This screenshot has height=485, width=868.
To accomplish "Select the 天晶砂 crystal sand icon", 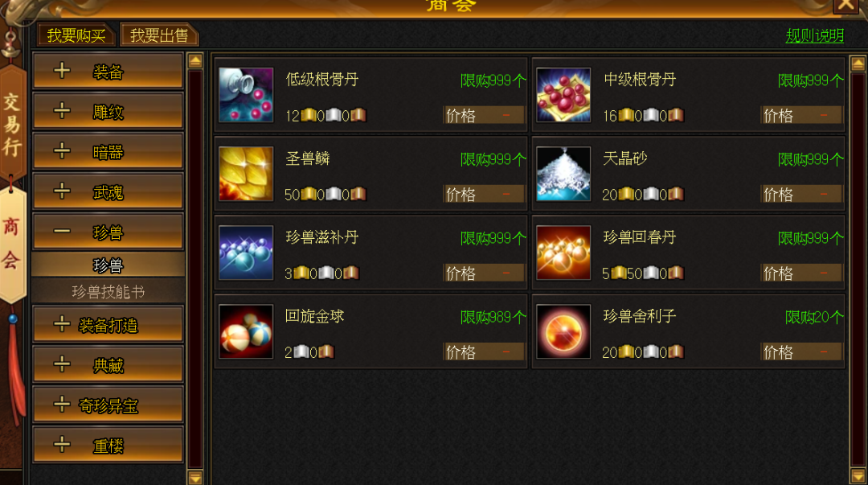I will click(x=563, y=174).
